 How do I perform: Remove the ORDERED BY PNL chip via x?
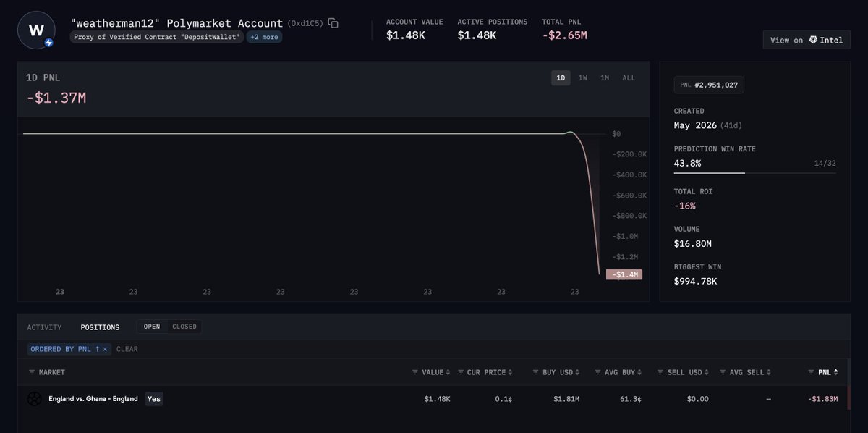105,349
